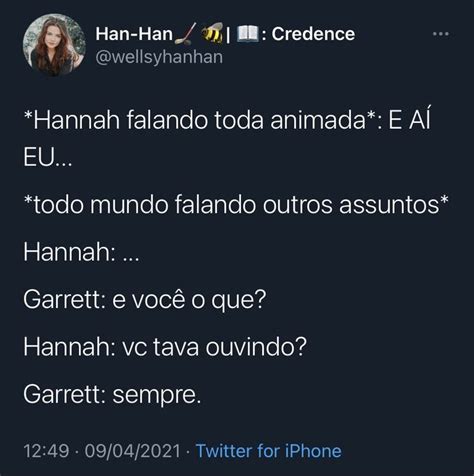This screenshot has height=476, width=474.
Task: Click the hockey stick emoji in the name
Action: click(183, 35)
